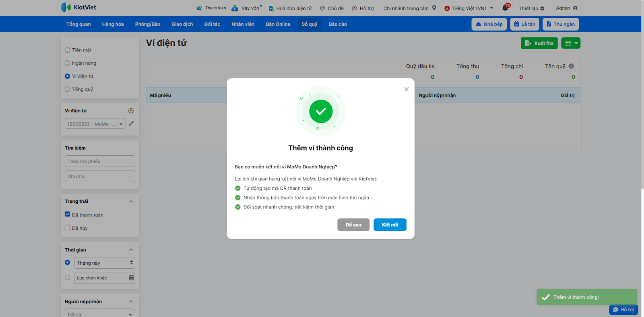Screen dimensions: 644x317
Task: Open Vay vốn in the top bar
Action: (246, 8)
